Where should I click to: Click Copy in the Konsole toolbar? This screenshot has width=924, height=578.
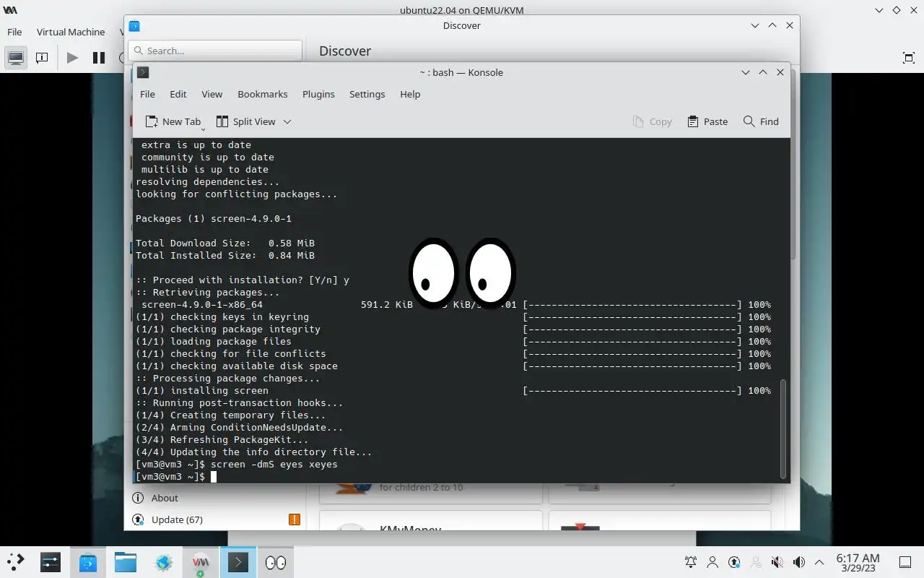[x=653, y=121]
